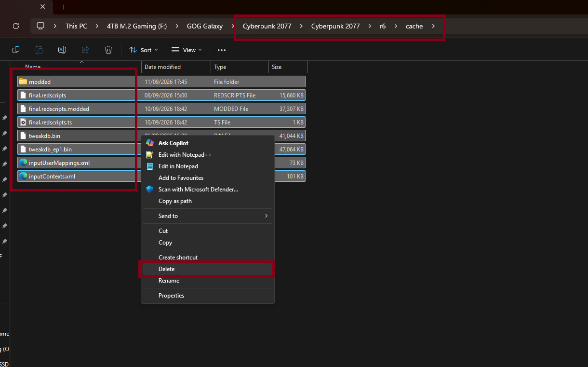Screen dimensions: 588x367
Task: Click the final.redscripts.ts file icon
Action: 23,122
